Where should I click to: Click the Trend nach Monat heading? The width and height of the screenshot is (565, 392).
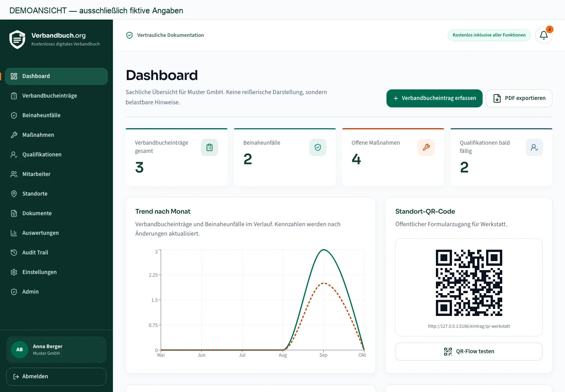(163, 212)
